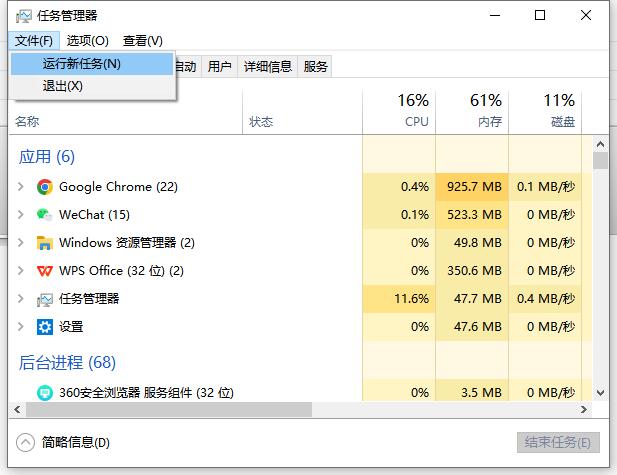Click the 360安全浏览器 service icon
617x475 pixels.
point(44,393)
